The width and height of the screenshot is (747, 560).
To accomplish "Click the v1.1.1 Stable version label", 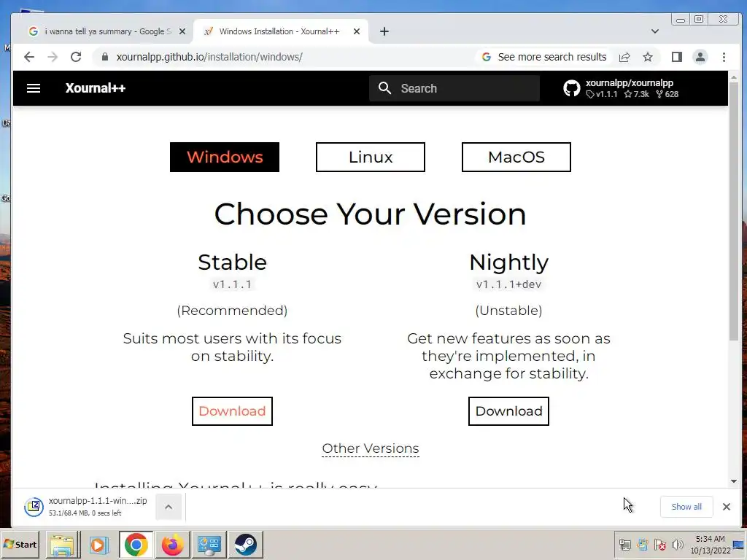I will click(x=232, y=284).
